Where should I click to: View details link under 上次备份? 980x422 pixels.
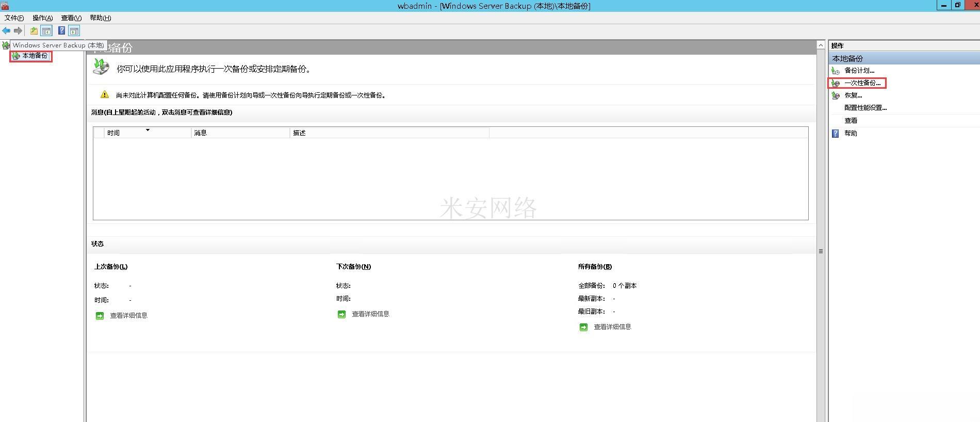click(129, 316)
